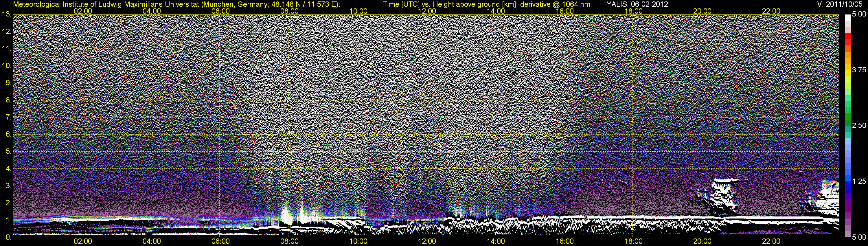868x246 pixels.
Task: Click the 1 km height axis label
Action: [x=8, y=220]
